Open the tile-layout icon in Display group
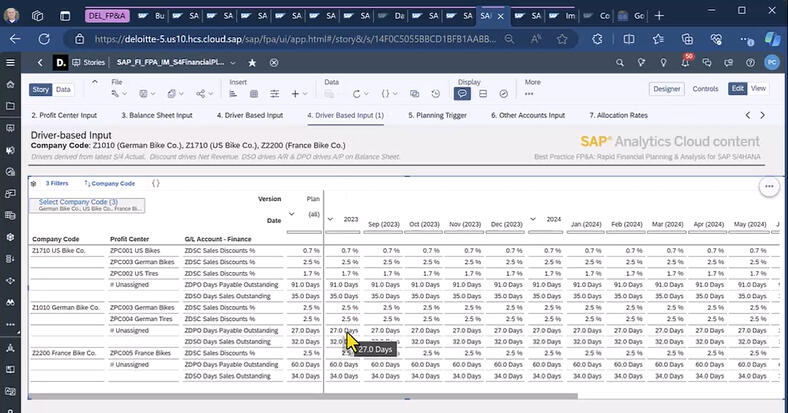 pos(483,94)
